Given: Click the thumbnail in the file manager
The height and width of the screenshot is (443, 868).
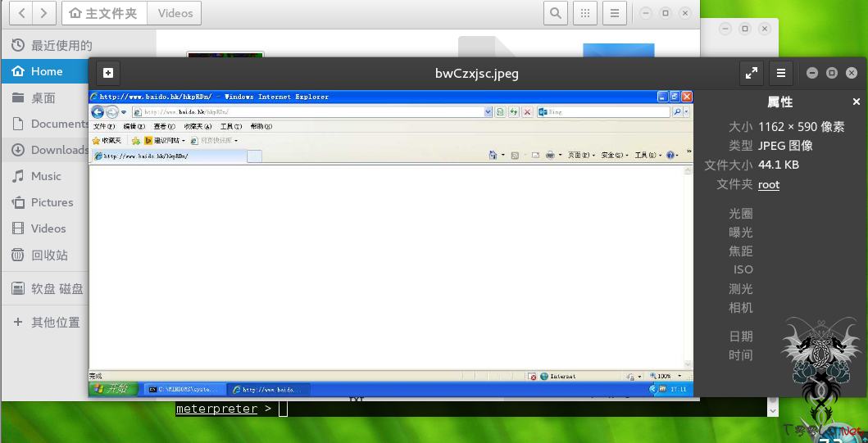Looking at the screenshot, I should pyautogui.click(x=225, y=54).
